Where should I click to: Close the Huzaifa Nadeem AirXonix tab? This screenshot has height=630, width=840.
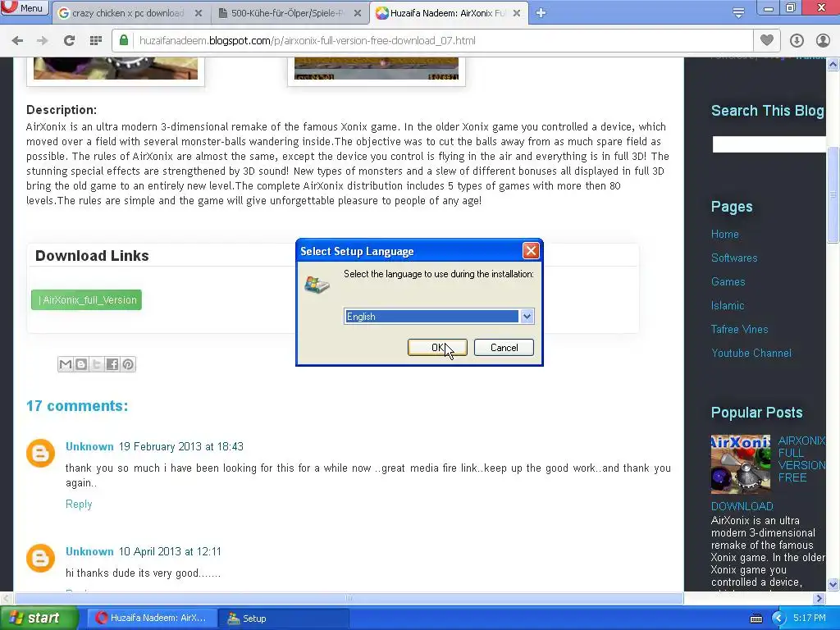click(517, 13)
